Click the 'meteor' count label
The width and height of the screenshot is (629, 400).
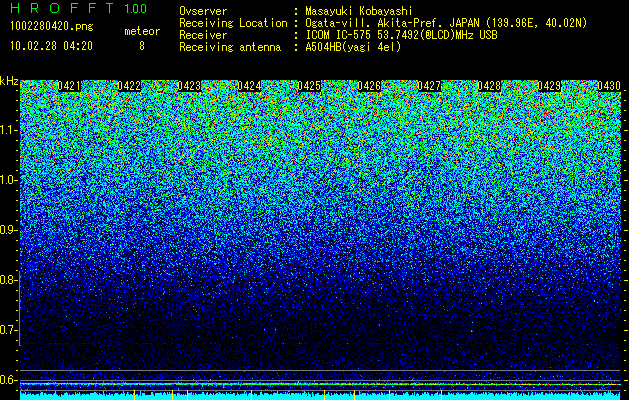(142, 31)
